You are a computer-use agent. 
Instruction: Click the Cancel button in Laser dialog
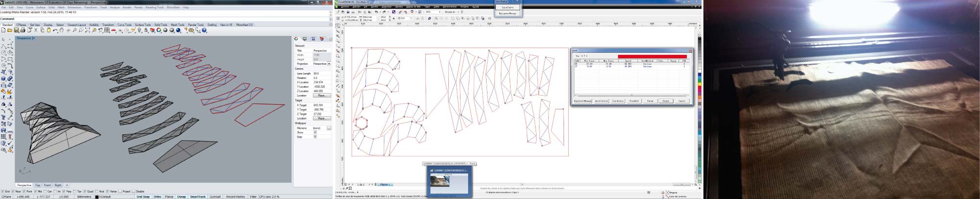682,101
